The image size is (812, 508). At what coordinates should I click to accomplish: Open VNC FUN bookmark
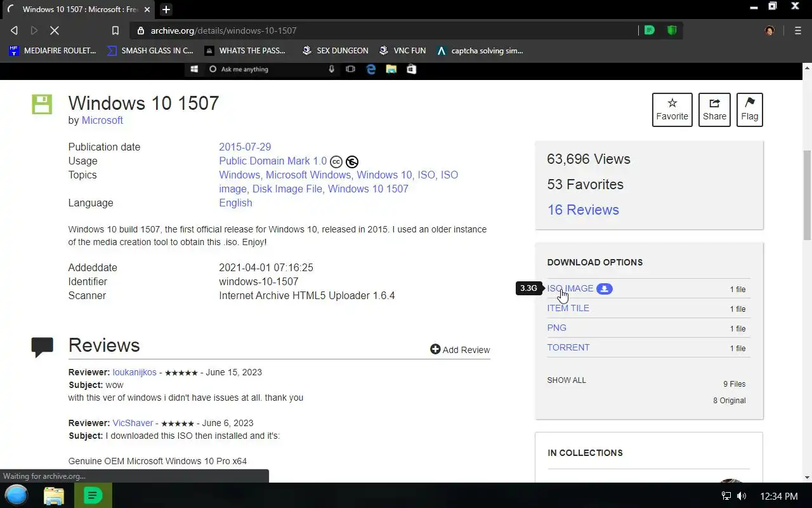coord(402,50)
